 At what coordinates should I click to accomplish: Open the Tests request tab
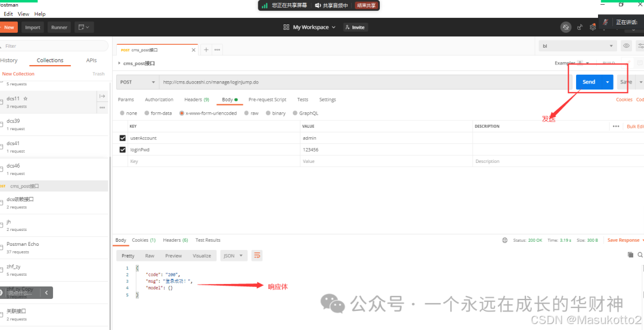(303, 100)
